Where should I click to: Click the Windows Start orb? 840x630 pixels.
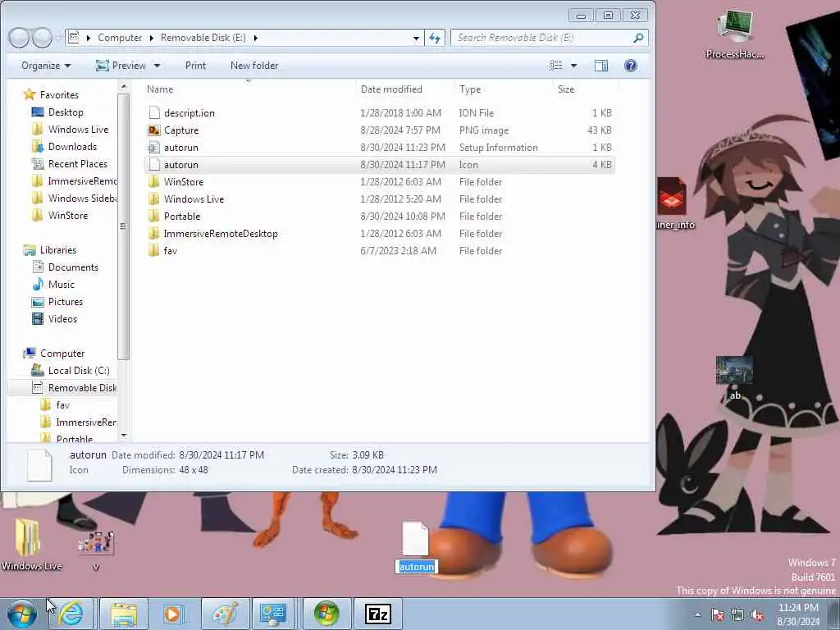22,614
